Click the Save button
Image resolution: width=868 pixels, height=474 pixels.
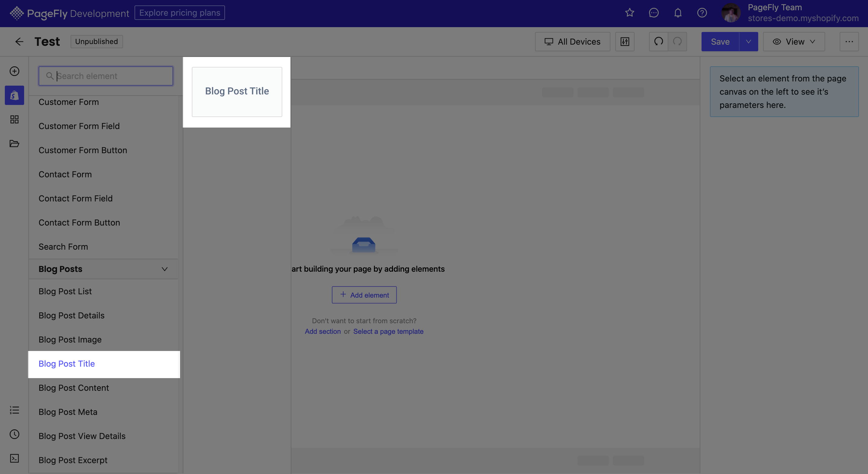pyautogui.click(x=720, y=41)
